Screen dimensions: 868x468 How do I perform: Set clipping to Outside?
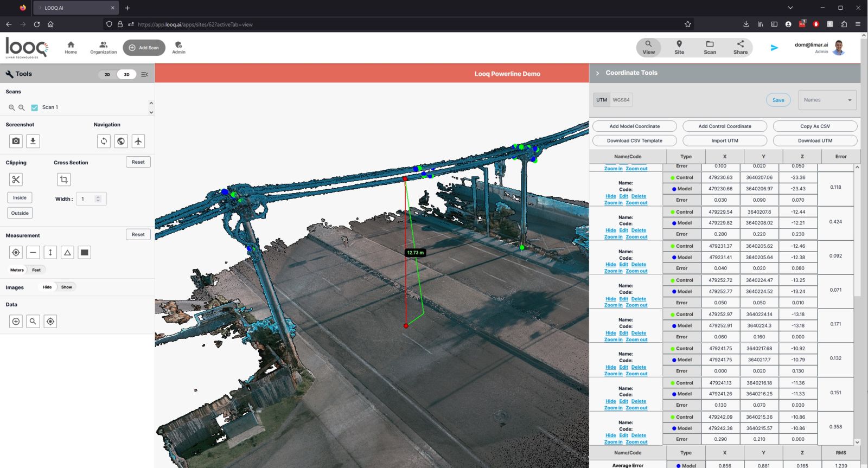coord(20,213)
